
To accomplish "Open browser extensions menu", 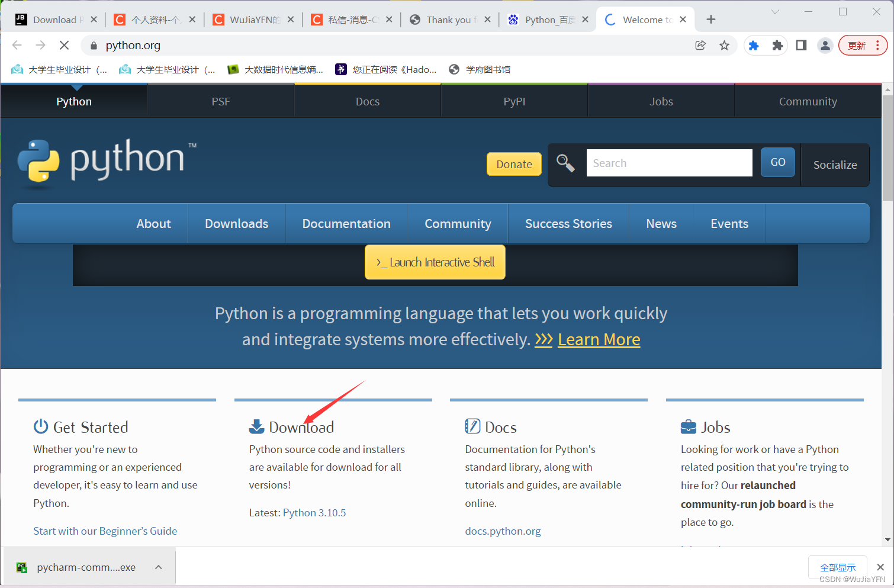I will [777, 46].
